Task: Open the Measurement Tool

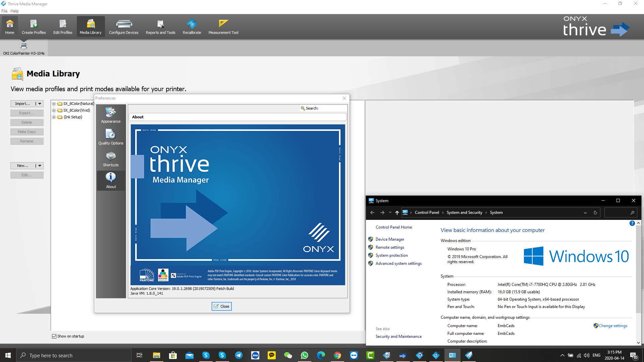Action: pyautogui.click(x=223, y=26)
